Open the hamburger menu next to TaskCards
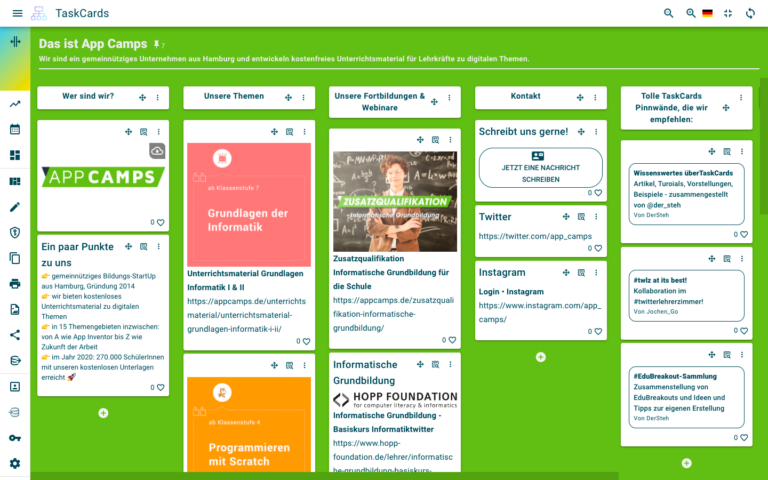 [x=17, y=13]
